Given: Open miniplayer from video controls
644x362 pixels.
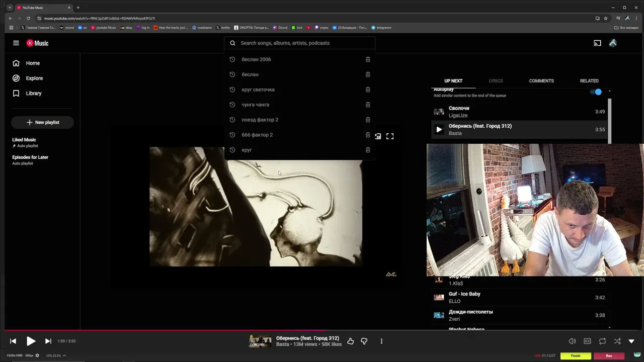Looking at the screenshot, I should 378,136.
